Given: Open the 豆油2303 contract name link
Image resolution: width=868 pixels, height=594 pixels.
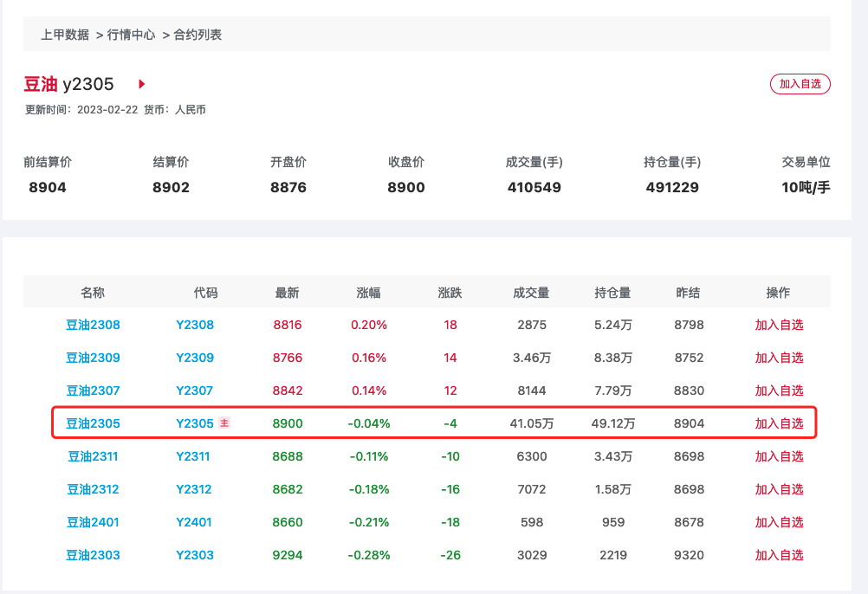Looking at the screenshot, I should pos(93,555).
